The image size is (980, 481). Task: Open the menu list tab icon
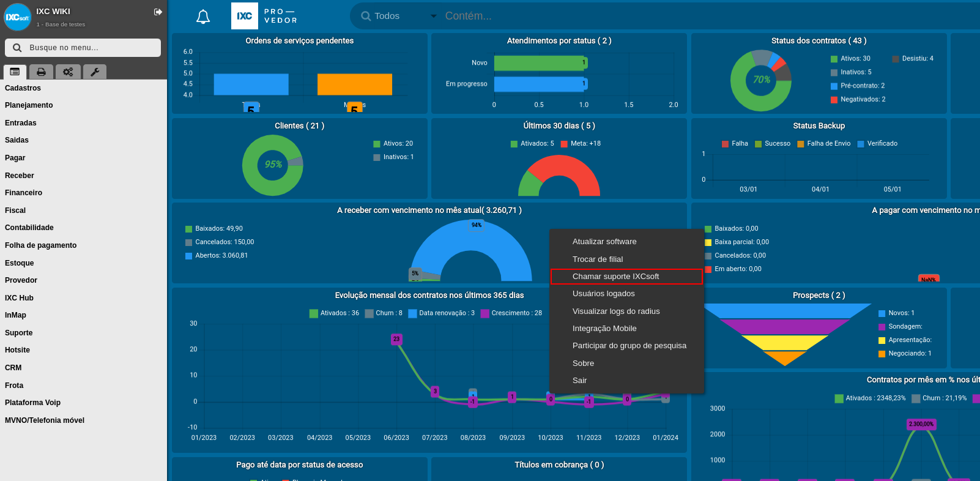click(15, 72)
